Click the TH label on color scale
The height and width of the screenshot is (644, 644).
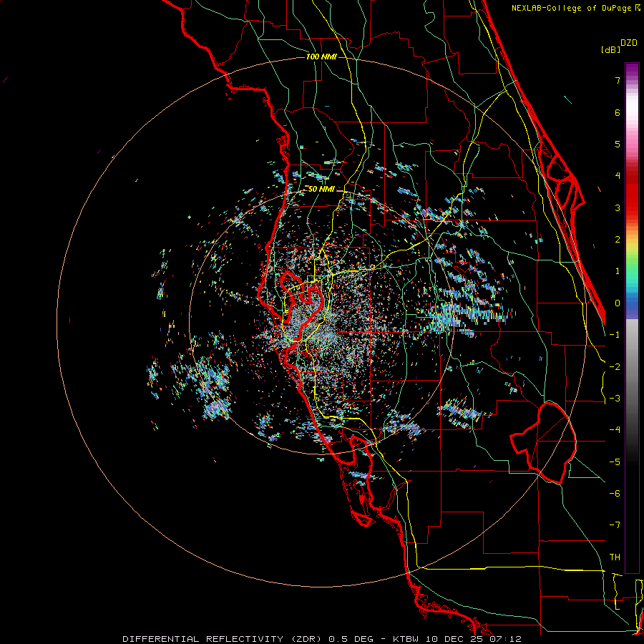pos(615,557)
